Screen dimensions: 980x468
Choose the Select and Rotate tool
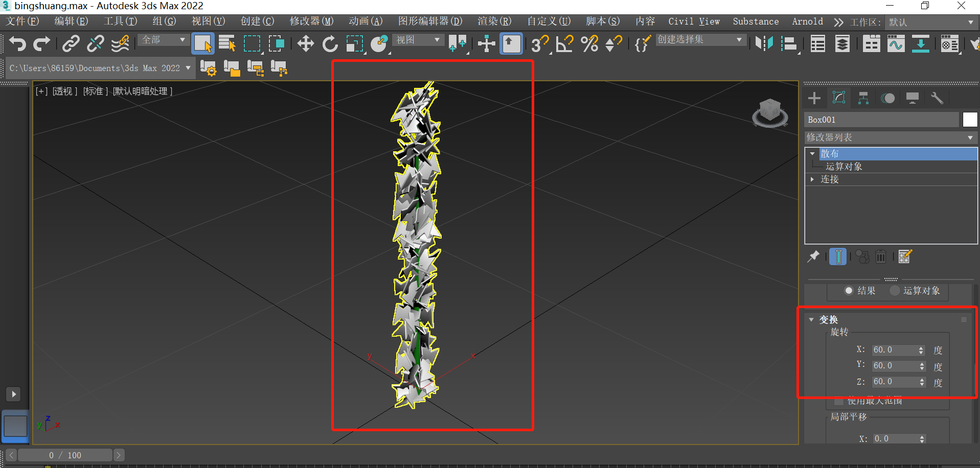330,44
